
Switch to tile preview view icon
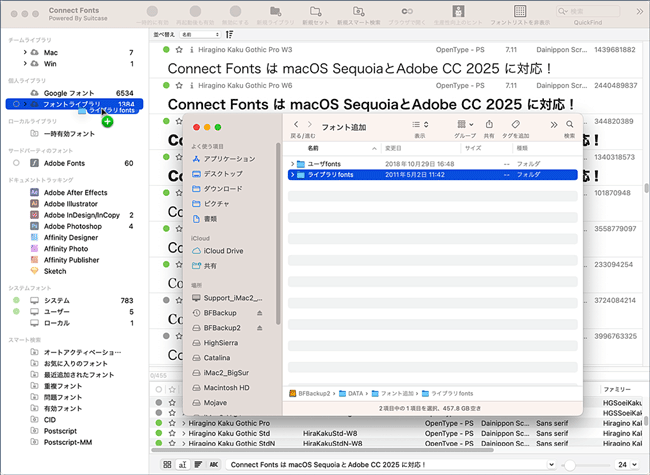167,465
